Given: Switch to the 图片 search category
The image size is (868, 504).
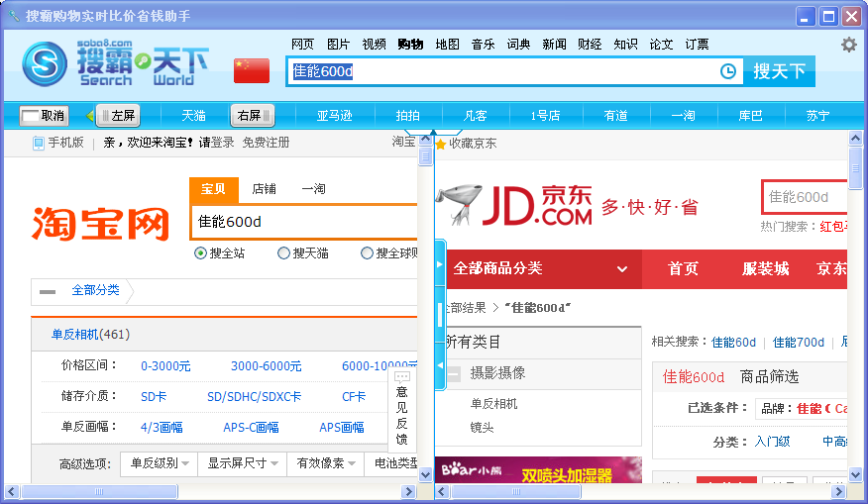Looking at the screenshot, I should click(338, 45).
